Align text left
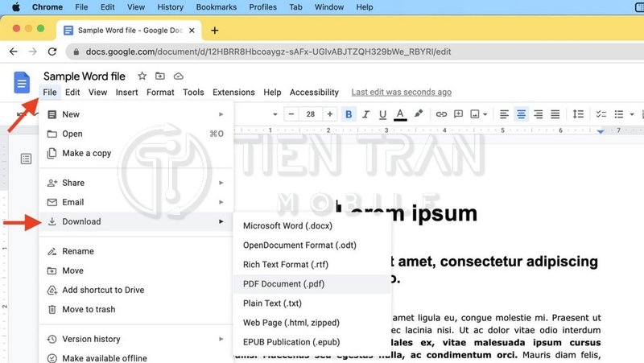 (x=504, y=114)
